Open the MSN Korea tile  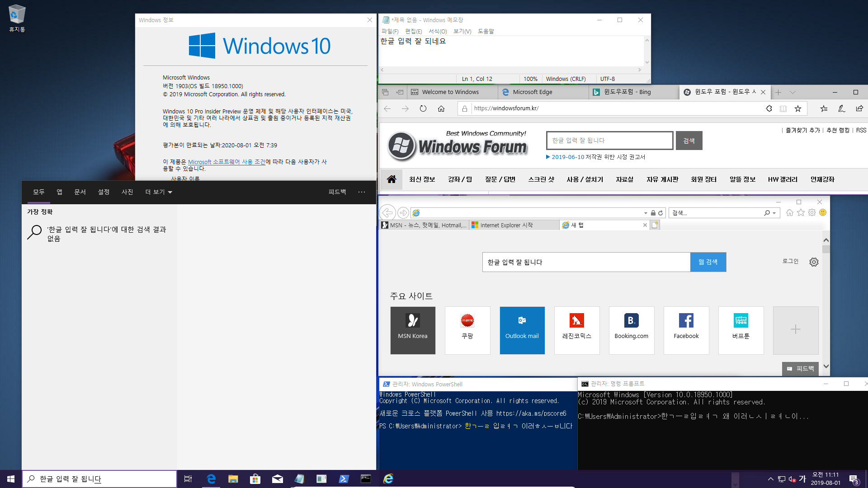pos(413,330)
